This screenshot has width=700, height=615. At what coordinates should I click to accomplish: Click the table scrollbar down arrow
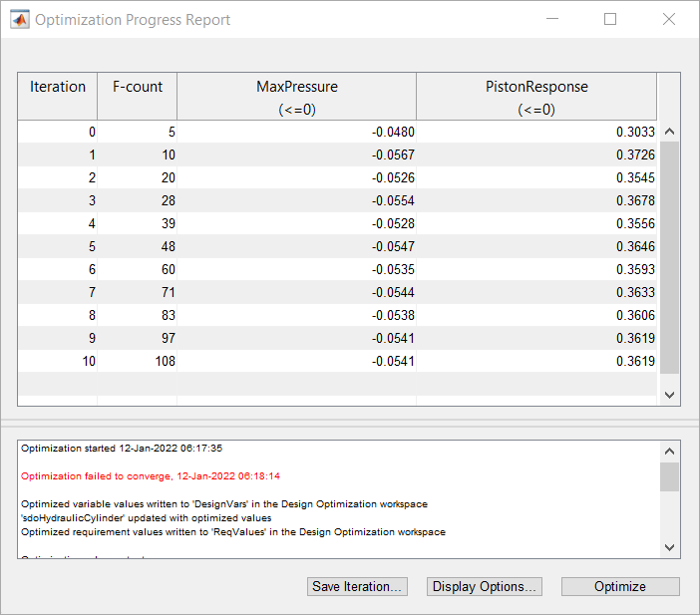(669, 395)
